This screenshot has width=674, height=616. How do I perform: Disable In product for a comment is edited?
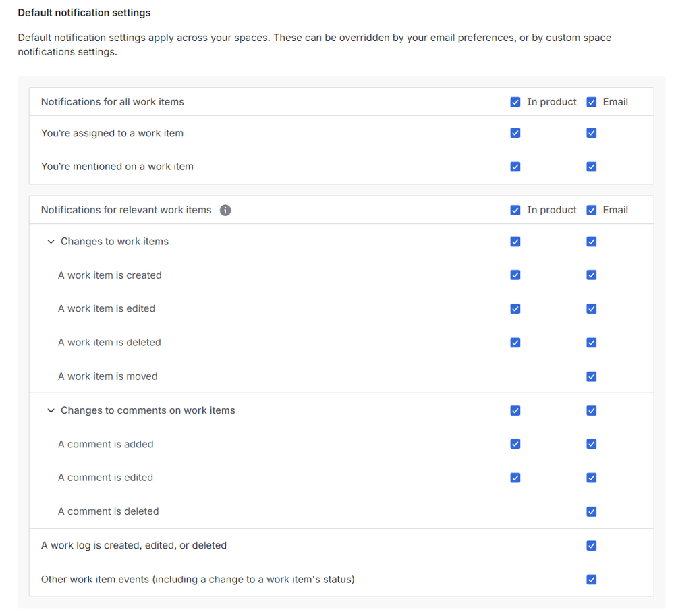tap(515, 477)
